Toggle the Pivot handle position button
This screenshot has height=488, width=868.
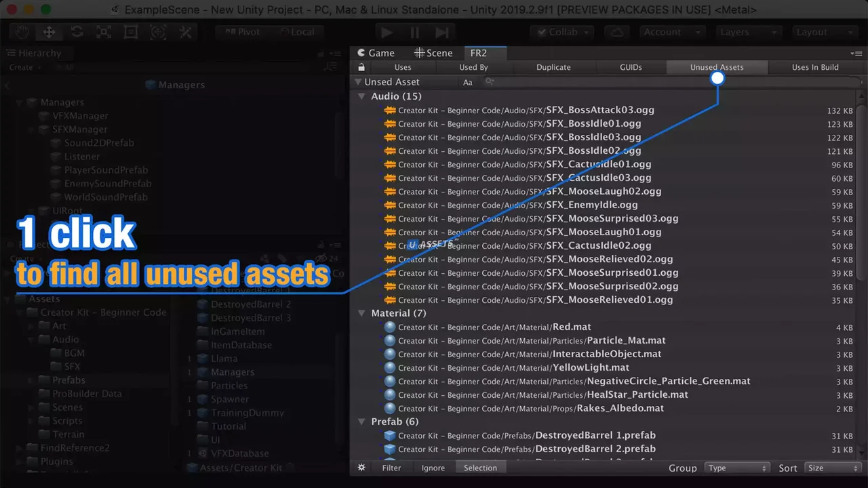click(x=241, y=32)
